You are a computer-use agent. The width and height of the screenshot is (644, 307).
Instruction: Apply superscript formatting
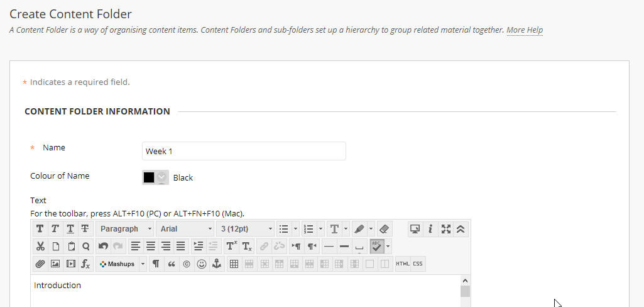(x=232, y=247)
